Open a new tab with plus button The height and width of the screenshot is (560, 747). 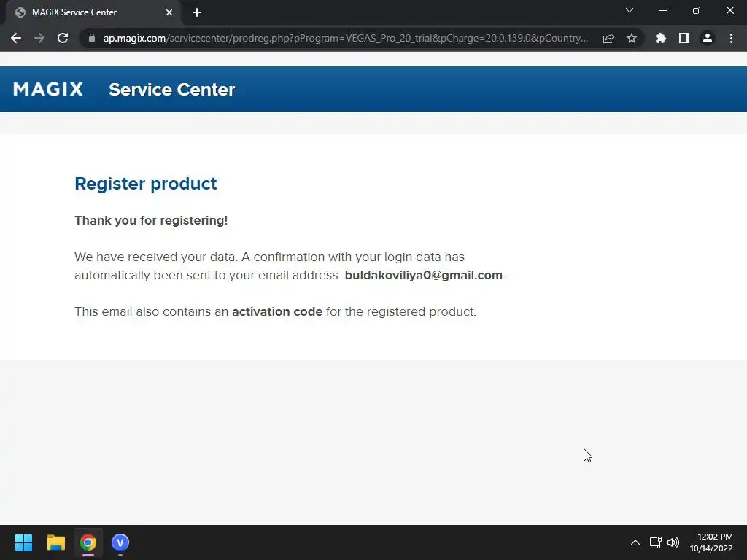[197, 12]
